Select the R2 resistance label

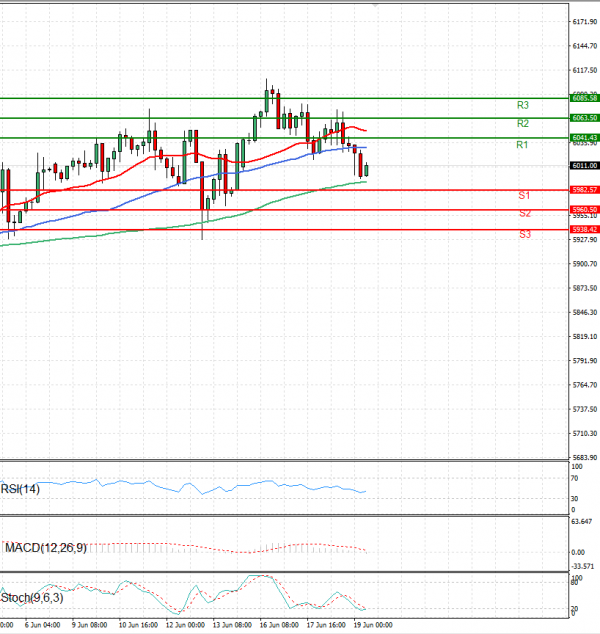click(x=523, y=124)
